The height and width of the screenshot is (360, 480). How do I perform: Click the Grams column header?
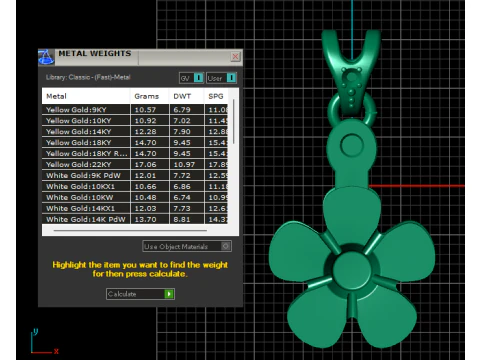coord(150,96)
